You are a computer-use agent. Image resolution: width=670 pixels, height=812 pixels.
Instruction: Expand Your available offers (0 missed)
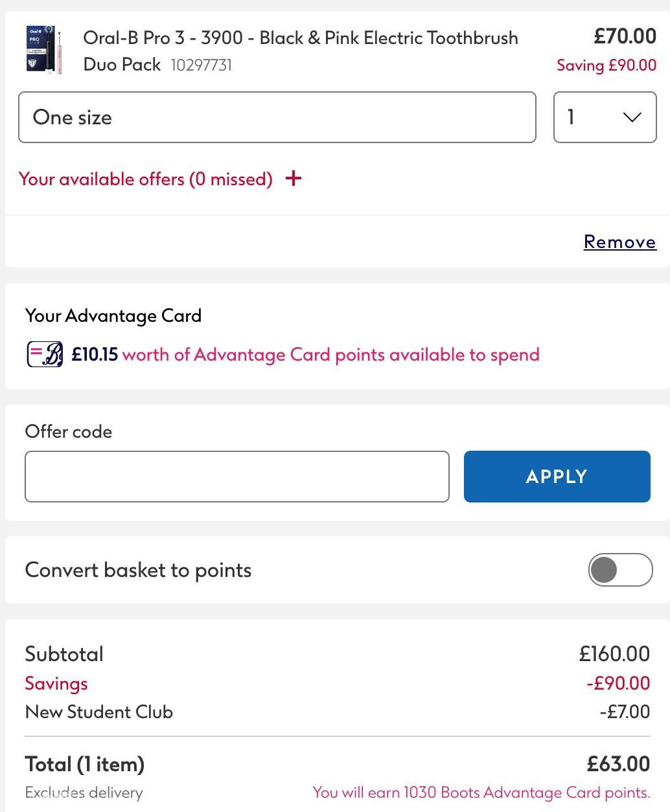tap(146, 179)
